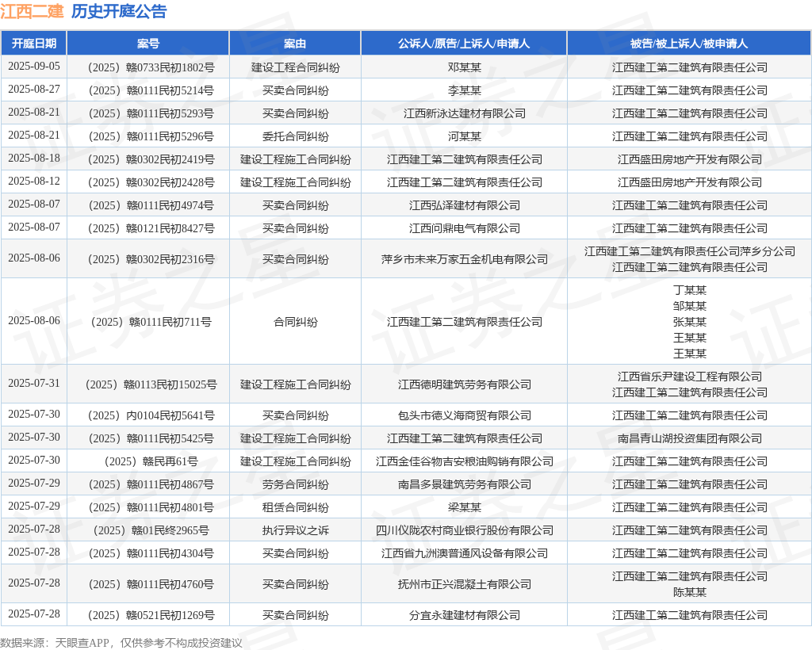Click case number 赣0121民初8427号
This screenshot has width=812, height=650.
pos(151,228)
